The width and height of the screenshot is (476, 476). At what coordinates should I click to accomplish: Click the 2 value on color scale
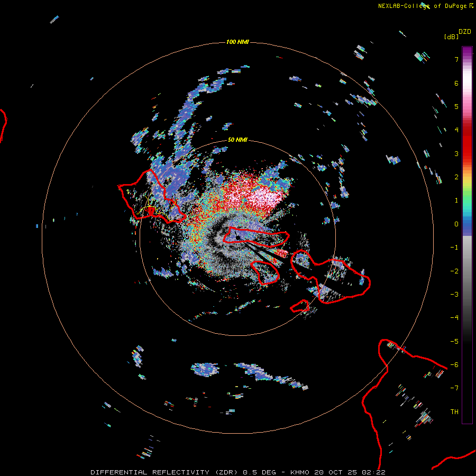pos(456,177)
